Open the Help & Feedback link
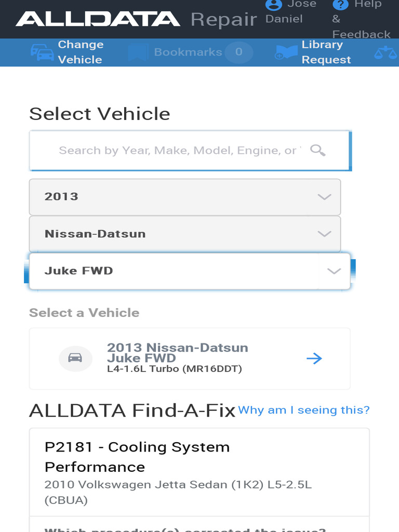The width and height of the screenshot is (399, 532). 361,19
